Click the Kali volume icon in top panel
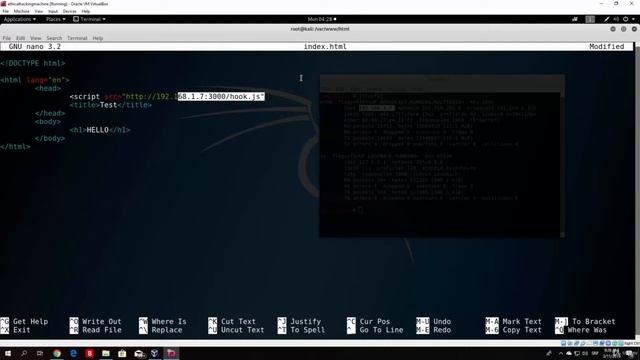 pyautogui.click(x=616, y=19)
